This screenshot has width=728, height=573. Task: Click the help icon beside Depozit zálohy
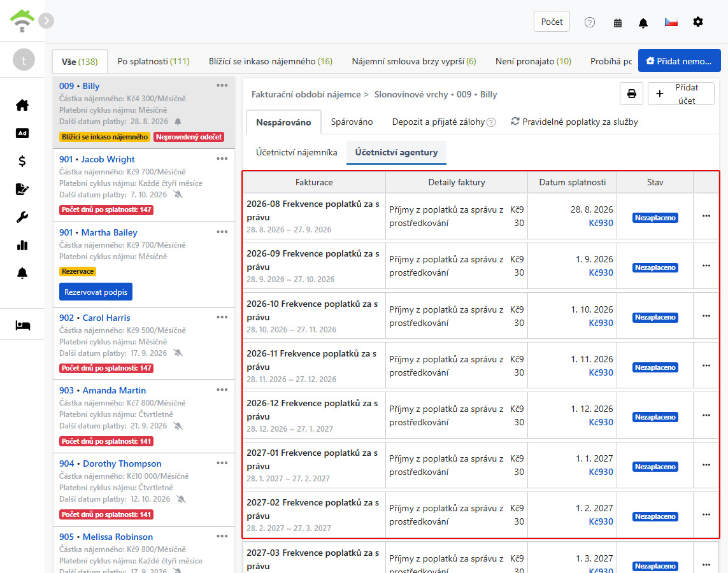tap(491, 122)
